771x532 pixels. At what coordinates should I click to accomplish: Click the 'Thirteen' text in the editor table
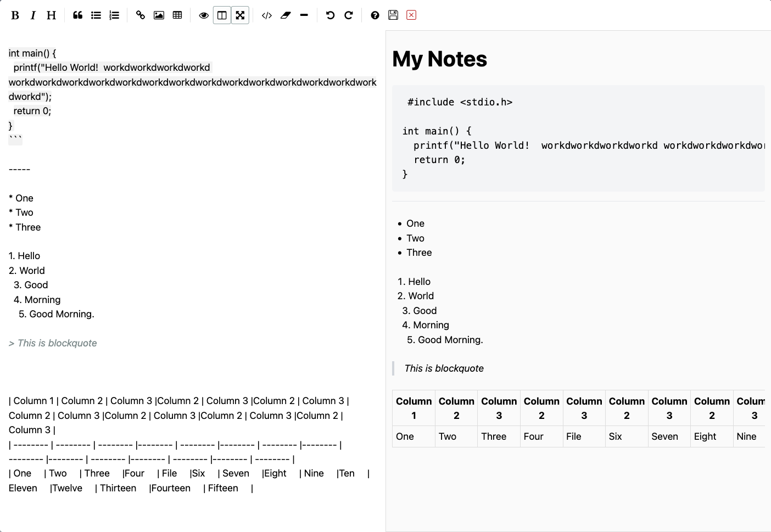coord(118,488)
